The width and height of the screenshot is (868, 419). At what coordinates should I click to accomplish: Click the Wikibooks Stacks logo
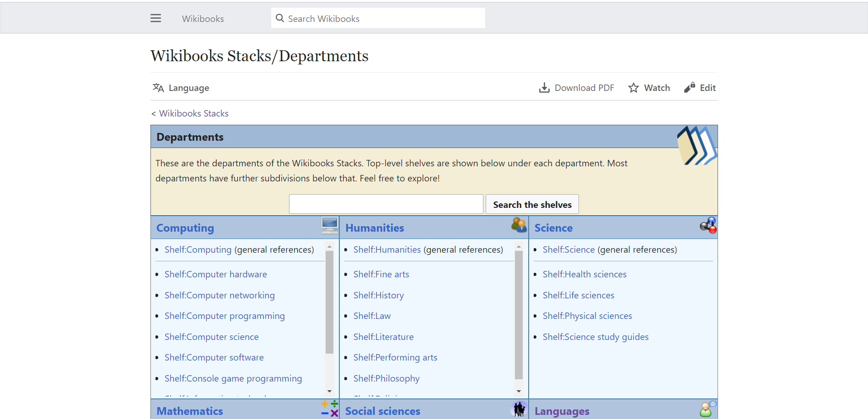pyautogui.click(x=697, y=145)
